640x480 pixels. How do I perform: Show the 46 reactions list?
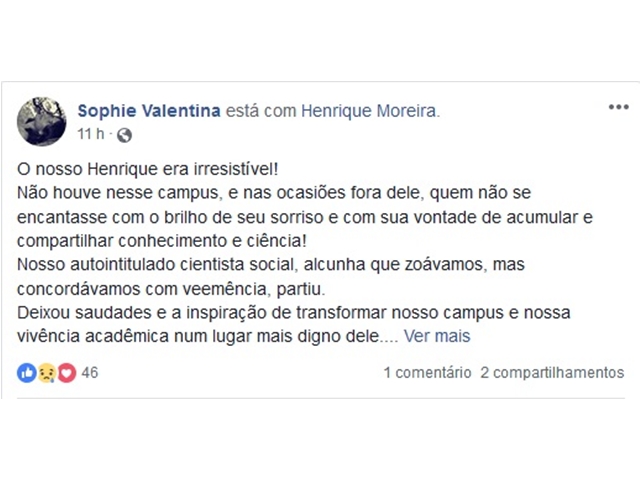coord(90,373)
